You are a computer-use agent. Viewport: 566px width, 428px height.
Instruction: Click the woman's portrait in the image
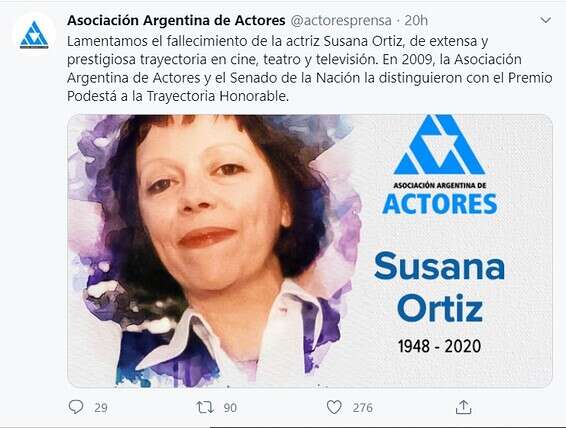(215, 251)
